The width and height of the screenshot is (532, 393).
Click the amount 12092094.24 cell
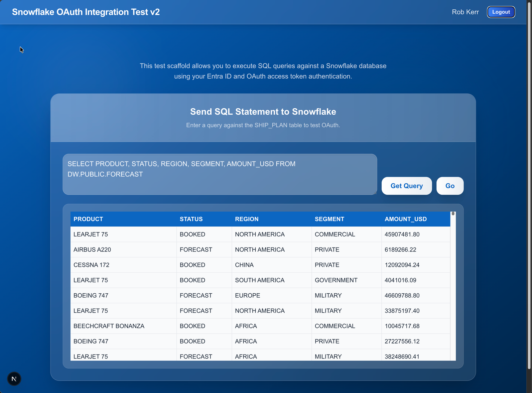tap(402, 265)
